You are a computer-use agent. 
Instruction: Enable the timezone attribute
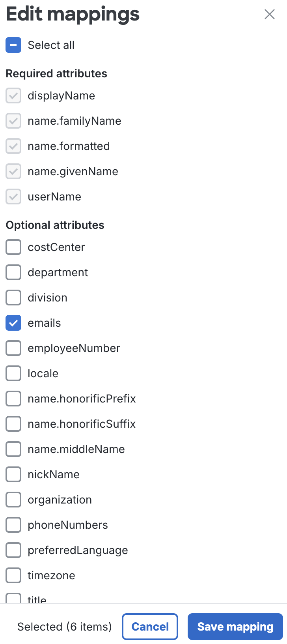13,575
